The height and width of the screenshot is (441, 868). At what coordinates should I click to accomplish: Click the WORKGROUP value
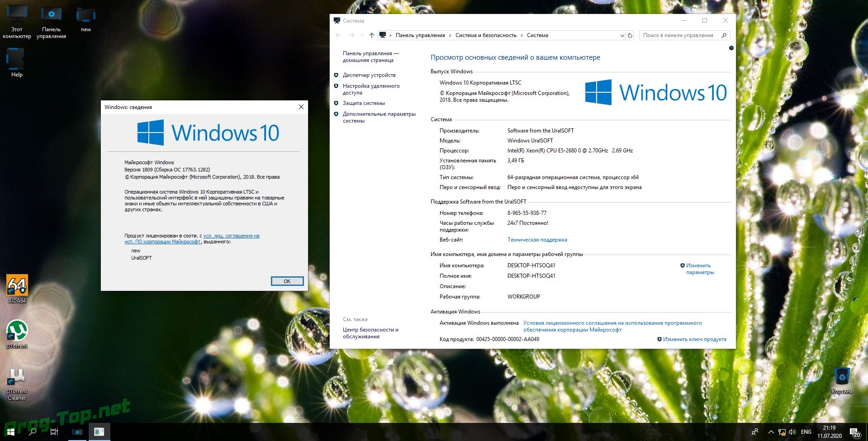523,297
